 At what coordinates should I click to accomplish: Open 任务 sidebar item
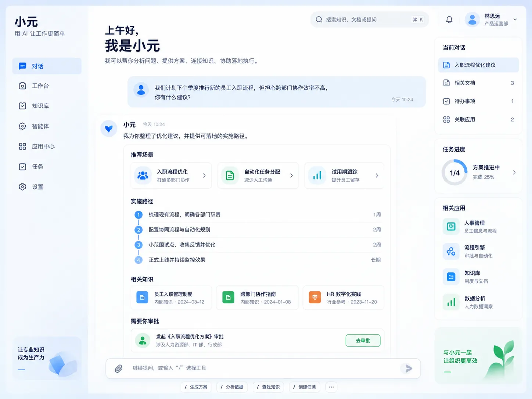47,167
